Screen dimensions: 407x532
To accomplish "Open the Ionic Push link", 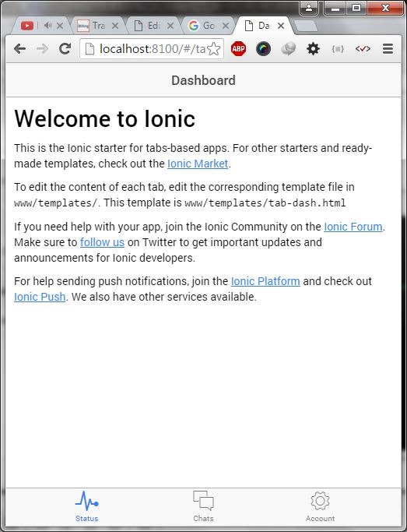I will (x=40, y=297).
